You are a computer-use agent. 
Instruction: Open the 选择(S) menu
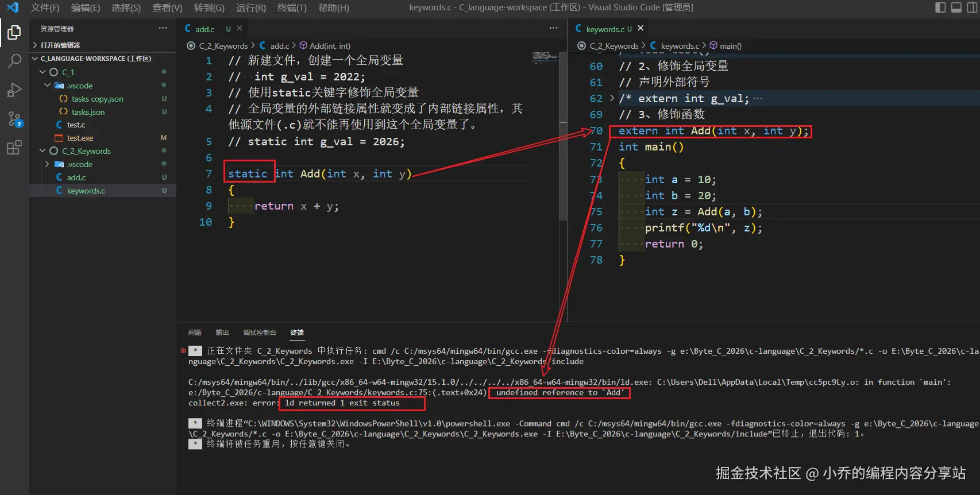pyautogui.click(x=126, y=7)
